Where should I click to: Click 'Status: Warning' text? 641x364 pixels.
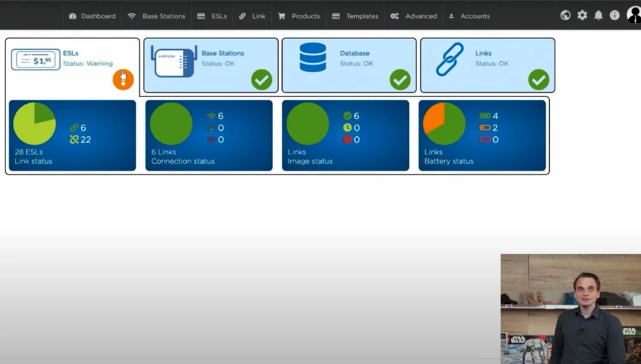coord(88,63)
